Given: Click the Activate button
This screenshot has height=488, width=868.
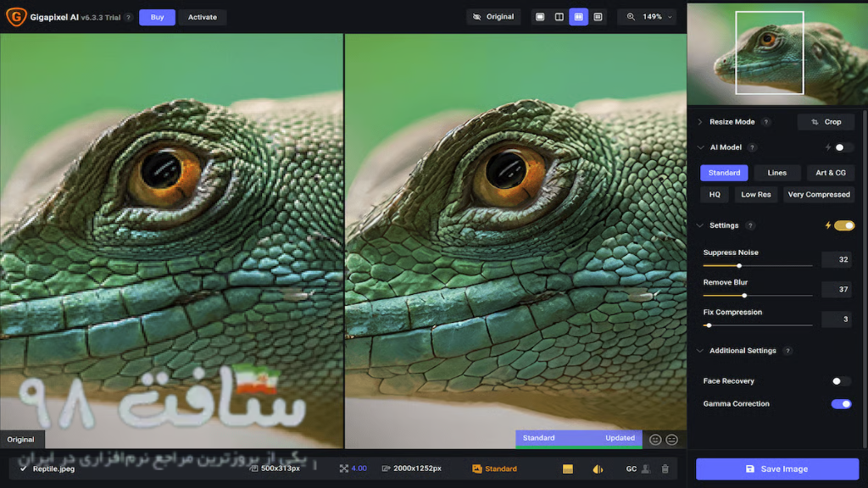Looking at the screenshot, I should pyautogui.click(x=202, y=17).
